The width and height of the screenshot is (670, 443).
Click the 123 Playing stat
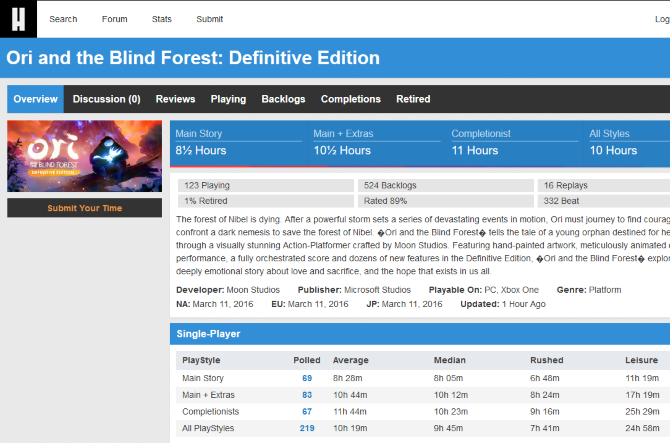click(x=266, y=185)
